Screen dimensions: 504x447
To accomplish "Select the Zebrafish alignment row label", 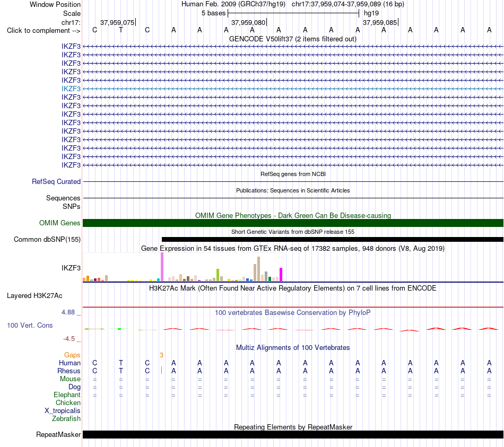I will click(x=66, y=419).
